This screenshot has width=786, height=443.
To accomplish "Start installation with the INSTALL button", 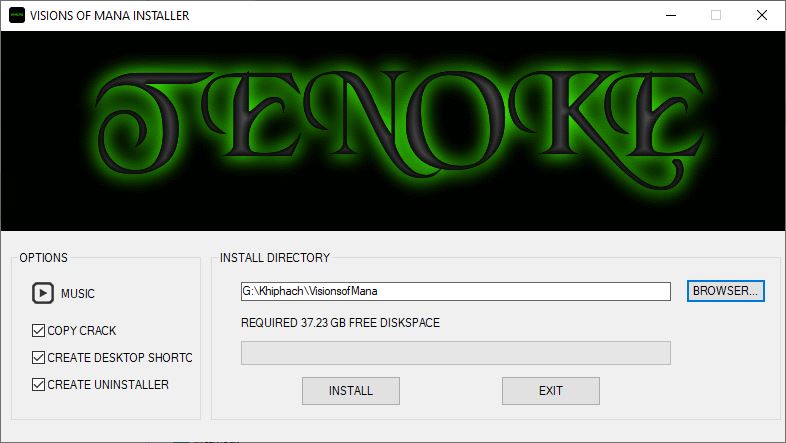I will 351,391.
